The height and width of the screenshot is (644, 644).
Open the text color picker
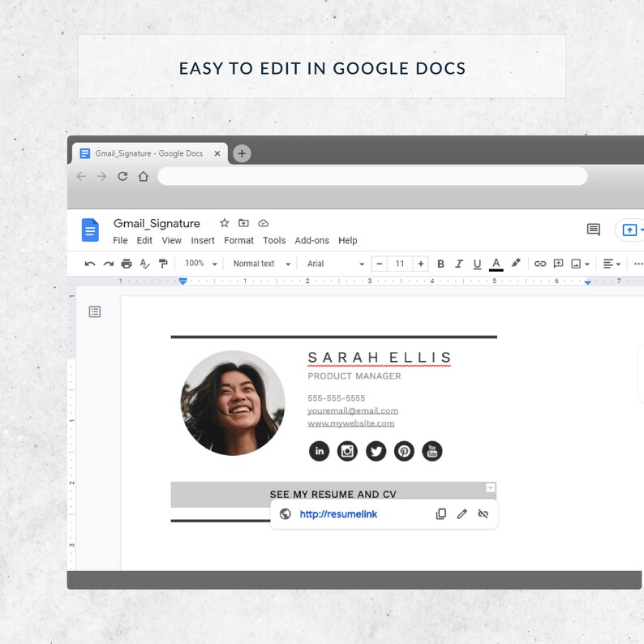[x=496, y=264]
